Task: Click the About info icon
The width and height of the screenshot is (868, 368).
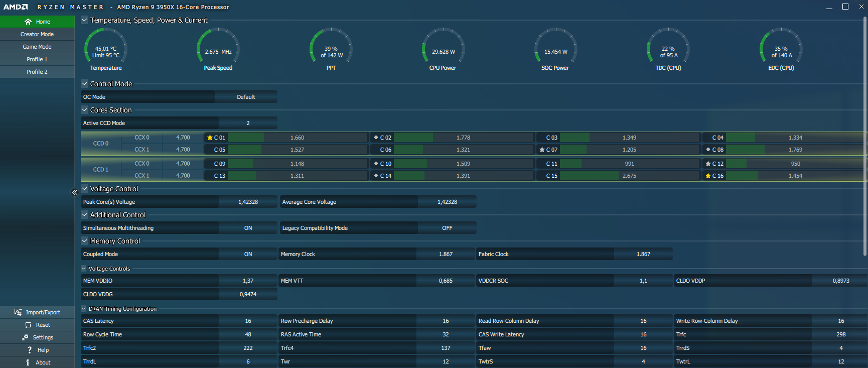Action: pos(28,362)
